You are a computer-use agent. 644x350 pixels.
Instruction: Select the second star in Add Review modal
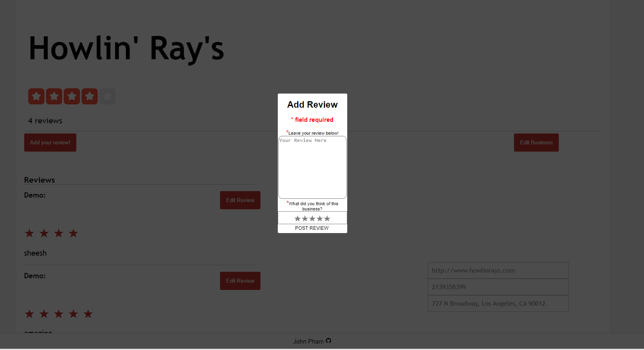click(x=305, y=219)
